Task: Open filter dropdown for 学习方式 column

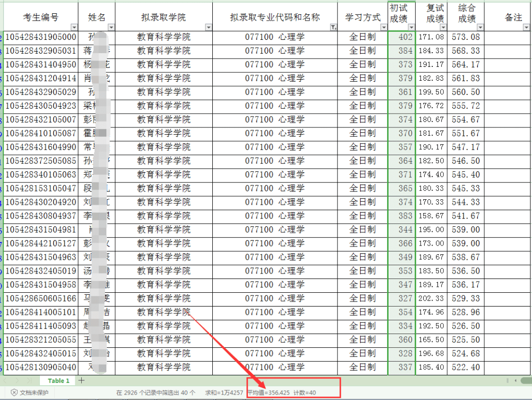Action: [384, 27]
